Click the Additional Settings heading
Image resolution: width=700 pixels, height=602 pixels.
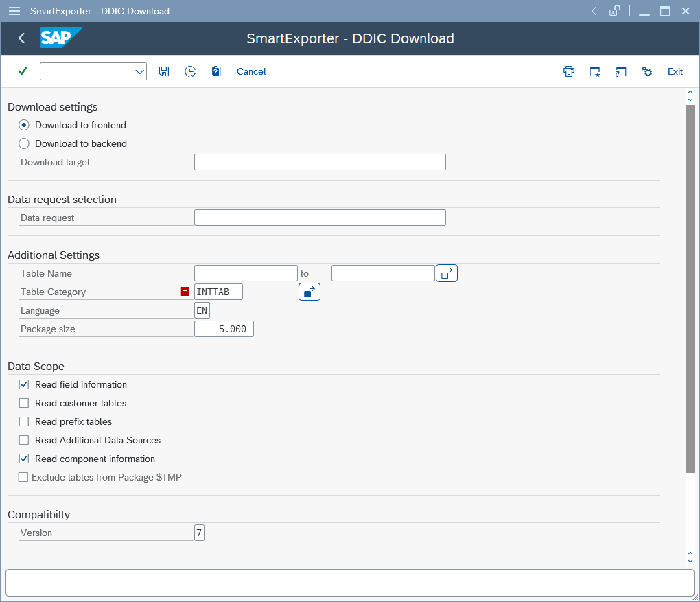(54, 255)
